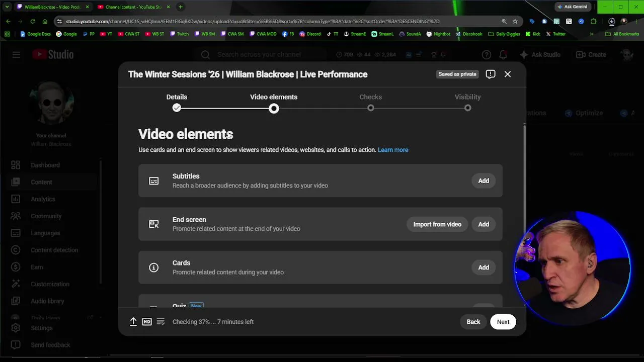This screenshot has width=644, height=362.
Task: Go to the Details step
Action: tap(177, 102)
